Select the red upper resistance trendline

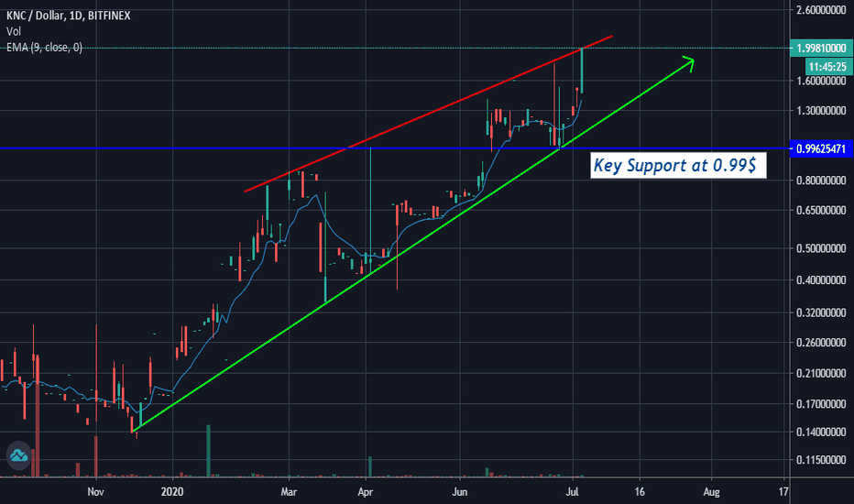click(429, 114)
